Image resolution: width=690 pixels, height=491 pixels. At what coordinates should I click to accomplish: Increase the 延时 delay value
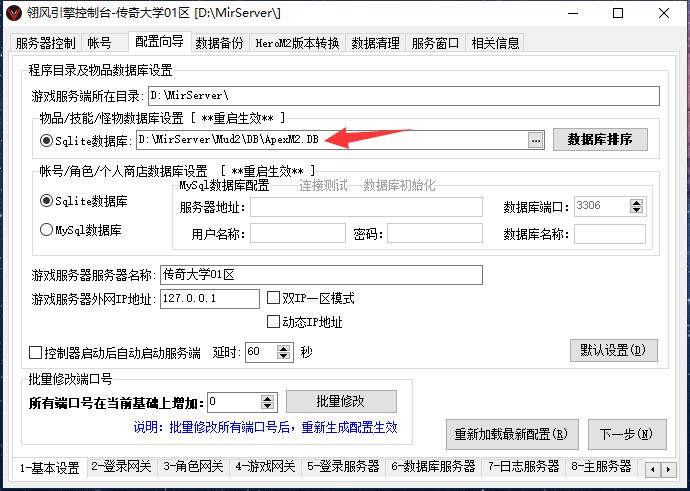[284, 348]
